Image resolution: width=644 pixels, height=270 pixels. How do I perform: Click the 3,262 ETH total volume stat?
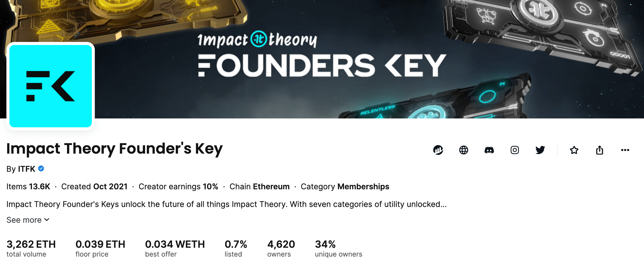pyautogui.click(x=31, y=248)
